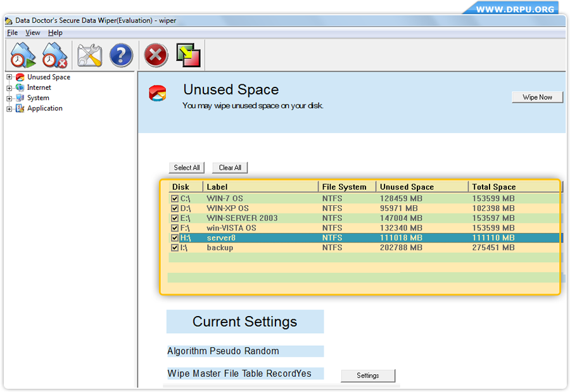
Task: Sort by the Disk column header
Action: [x=186, y=187]
